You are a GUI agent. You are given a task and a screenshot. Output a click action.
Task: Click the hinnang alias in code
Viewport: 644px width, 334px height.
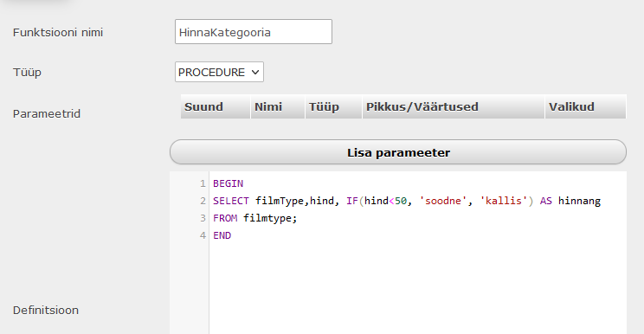point(579,201)
